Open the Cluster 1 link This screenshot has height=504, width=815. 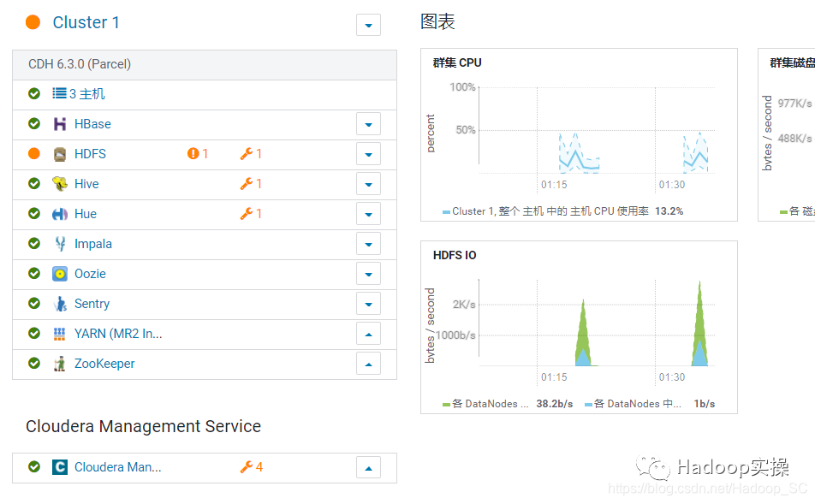point(86,22)
